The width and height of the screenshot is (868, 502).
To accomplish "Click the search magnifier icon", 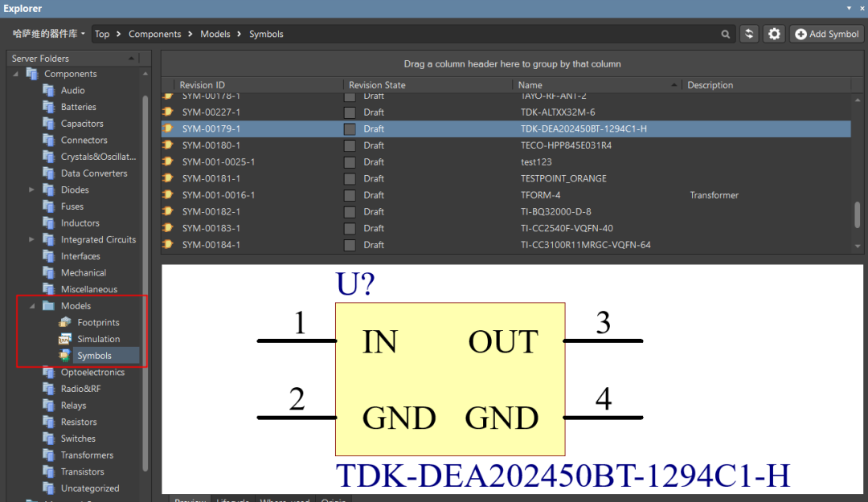I will [x=725, y=35].
